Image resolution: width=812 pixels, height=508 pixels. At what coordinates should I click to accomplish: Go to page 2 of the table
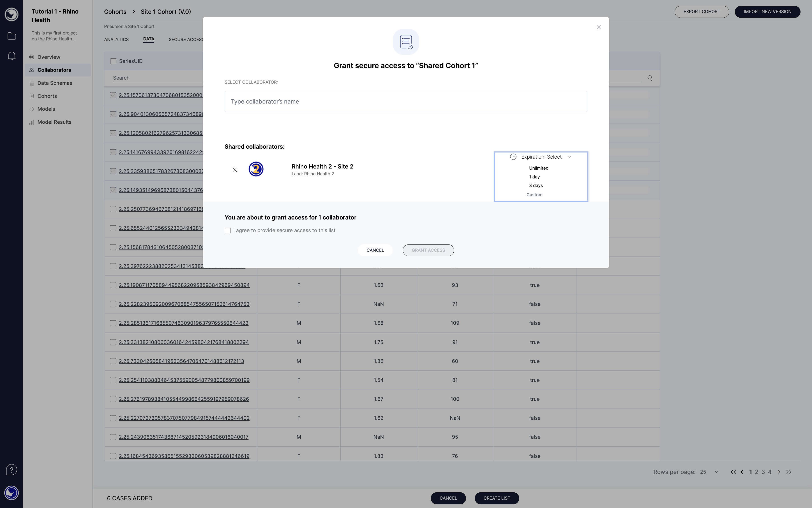(x=757, y=472)
